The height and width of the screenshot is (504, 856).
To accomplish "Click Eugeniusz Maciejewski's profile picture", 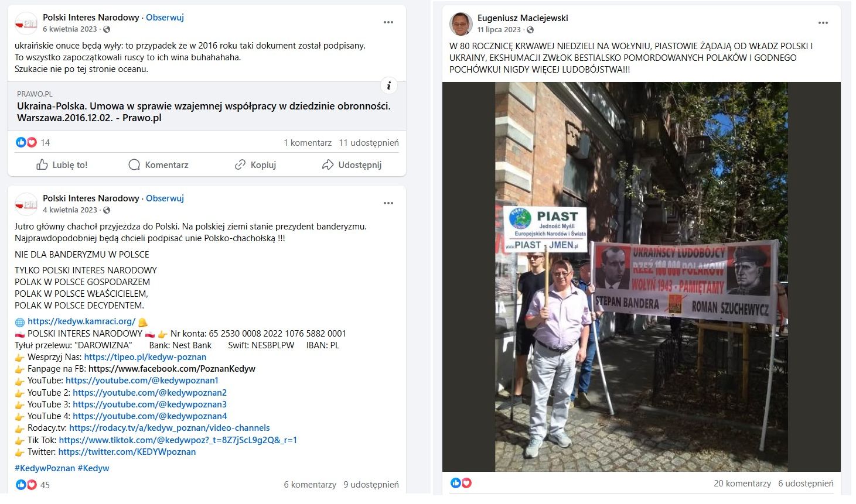I will (461, 24).
